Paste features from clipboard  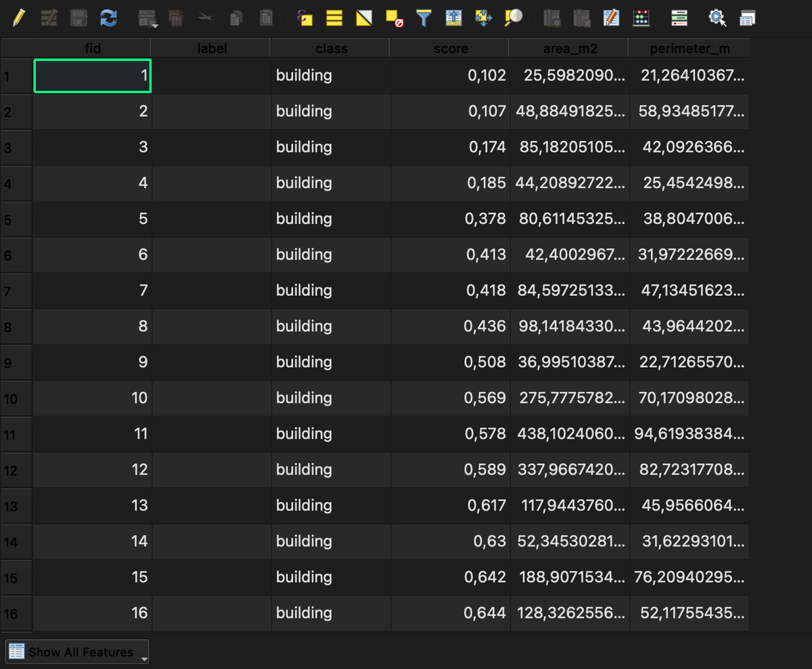pos(266,18)
